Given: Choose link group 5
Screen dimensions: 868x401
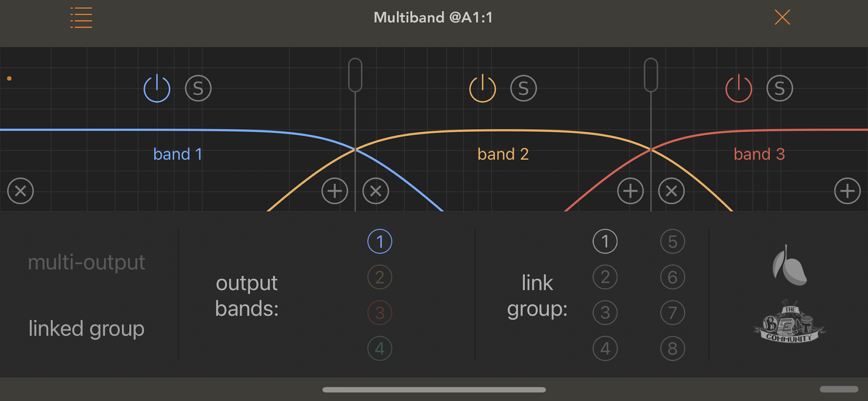Looking at the screenshot, I should (x=673, y=242).
